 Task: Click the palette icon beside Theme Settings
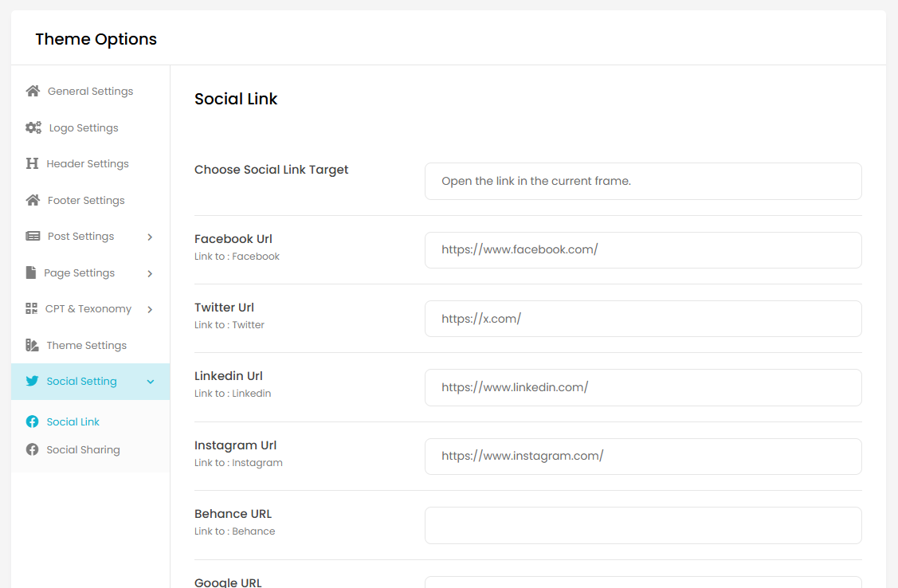[32, 345]
